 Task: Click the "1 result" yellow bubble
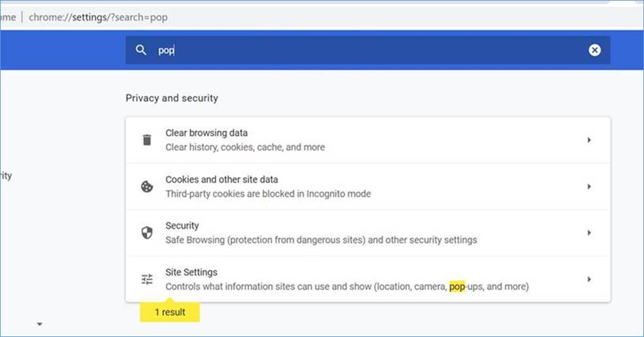click(x=170, y=311)
